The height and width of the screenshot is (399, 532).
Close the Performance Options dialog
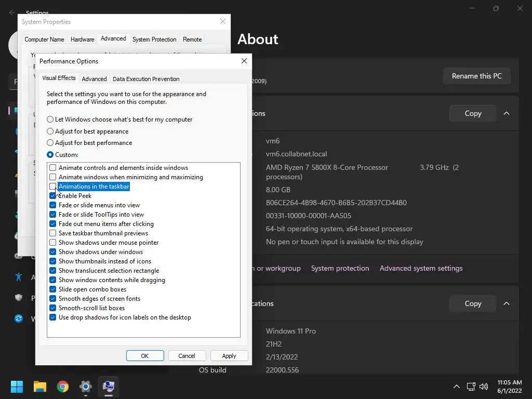[x=244, y=61]
